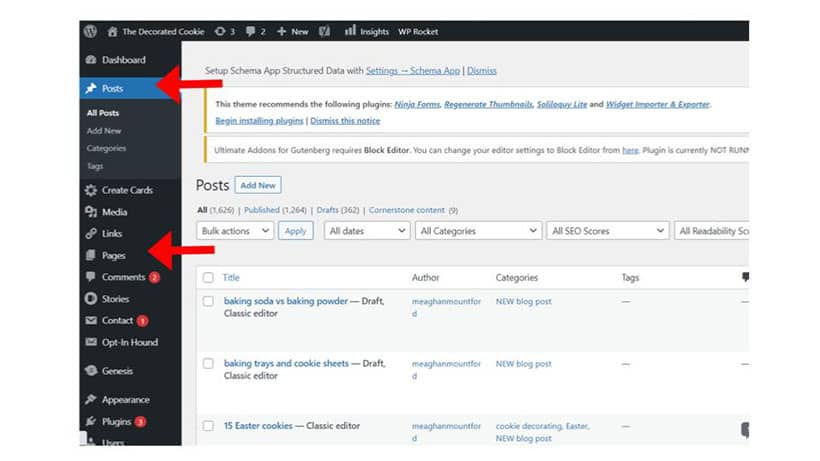Open the All Categories dropdown
The image size is (820, 461).
tap(478, 230)
